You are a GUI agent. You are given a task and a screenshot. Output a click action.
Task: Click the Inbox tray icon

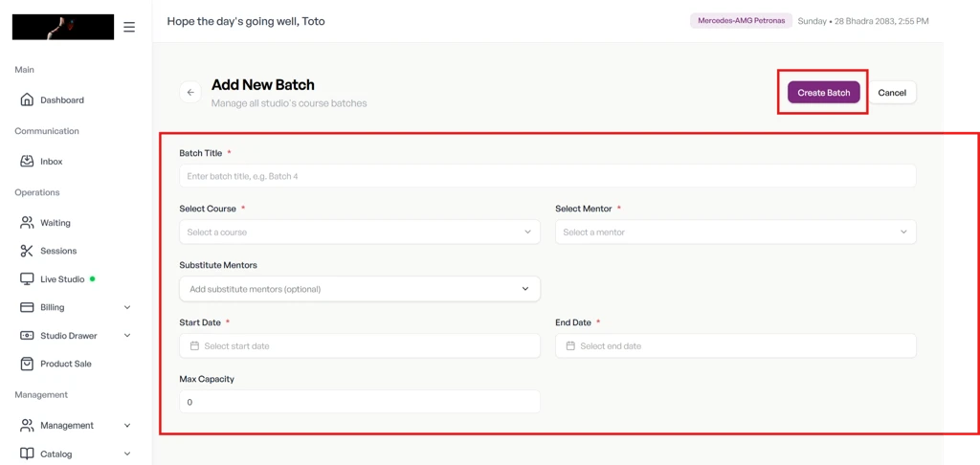pos(27,162)
